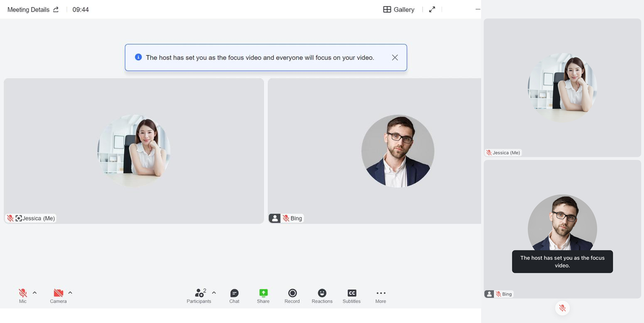This screenshot has width=644, height=323.
Task: Expand the Participants options arrow
Action: [214, 292]
